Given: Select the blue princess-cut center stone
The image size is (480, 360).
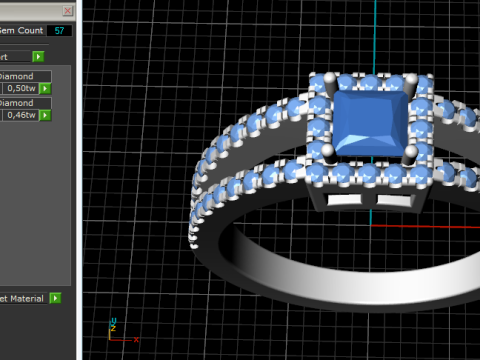Looking at the screenshot, I should click(371, 123).
